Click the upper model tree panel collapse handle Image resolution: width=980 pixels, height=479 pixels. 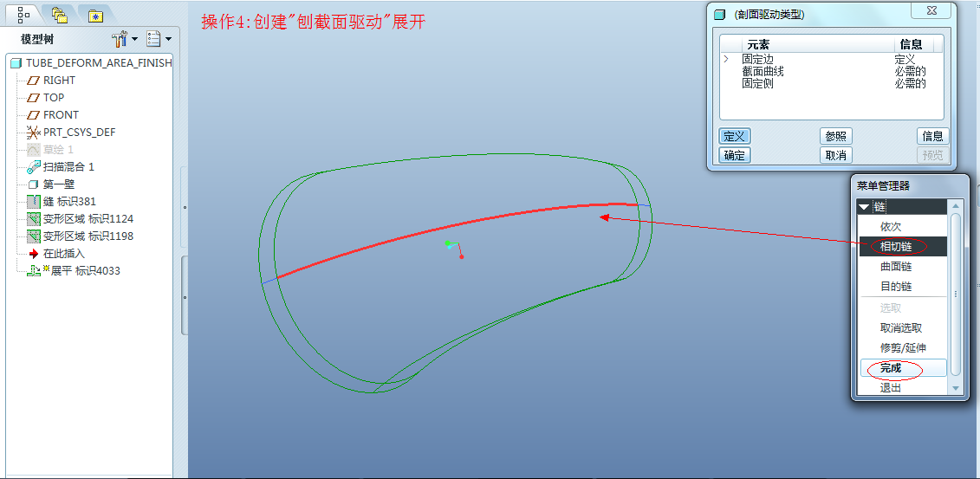tap(185, 207)
